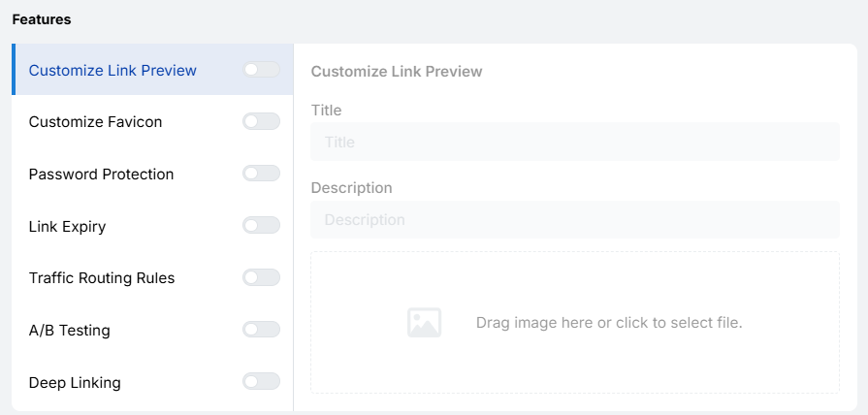Viewport: 868px width, 415px height.
Task: Click the Description field label
Action: click(351, 187)
